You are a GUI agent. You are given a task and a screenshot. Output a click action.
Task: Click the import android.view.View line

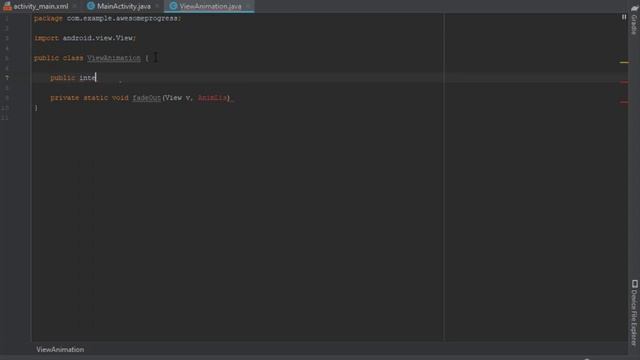click(85, 38)
